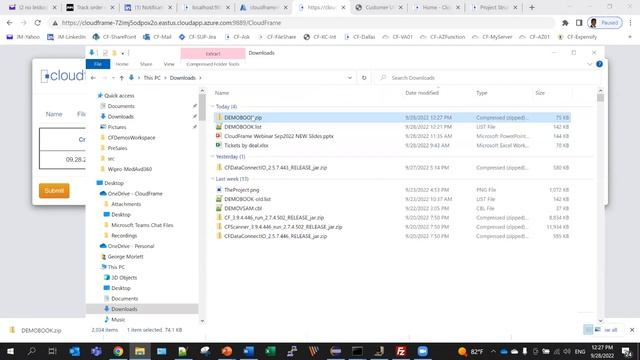640x360 pixels.
Task: Open Windows Start menu
Action: pyautogui.click(x=10, y=351)
